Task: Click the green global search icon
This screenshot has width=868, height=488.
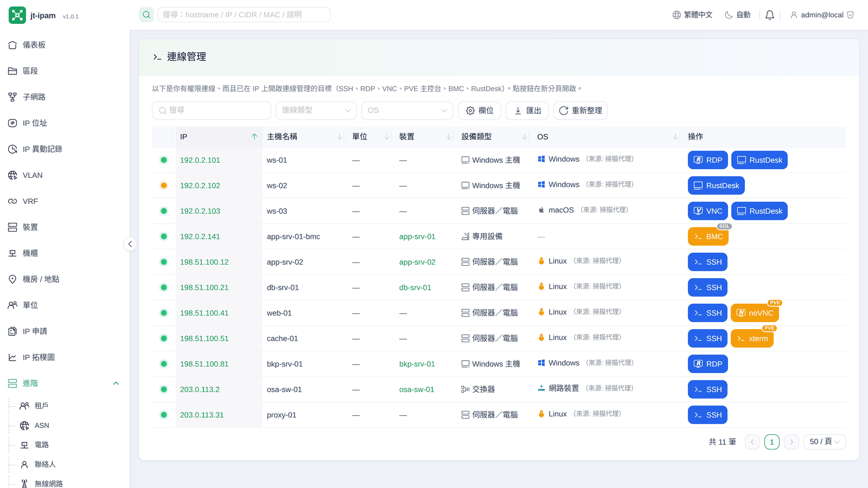Action: pyautogui.click(x=146, y=15)
